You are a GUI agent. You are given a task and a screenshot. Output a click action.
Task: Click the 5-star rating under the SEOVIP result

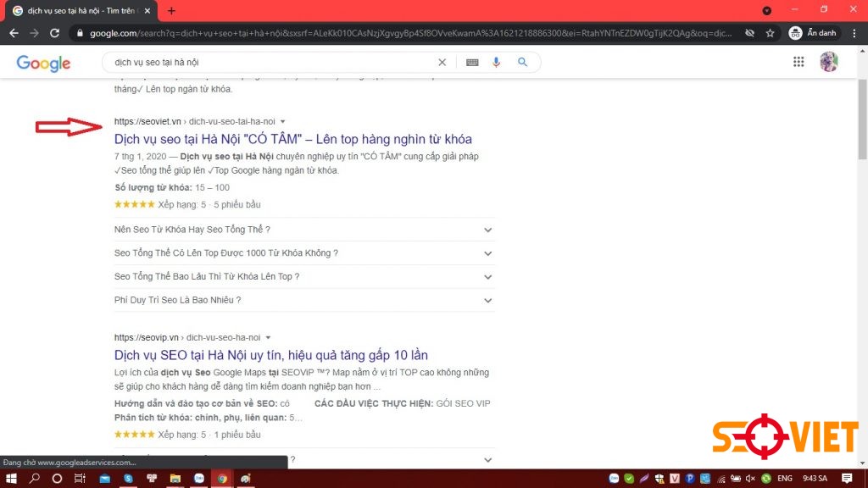(133, 434)
